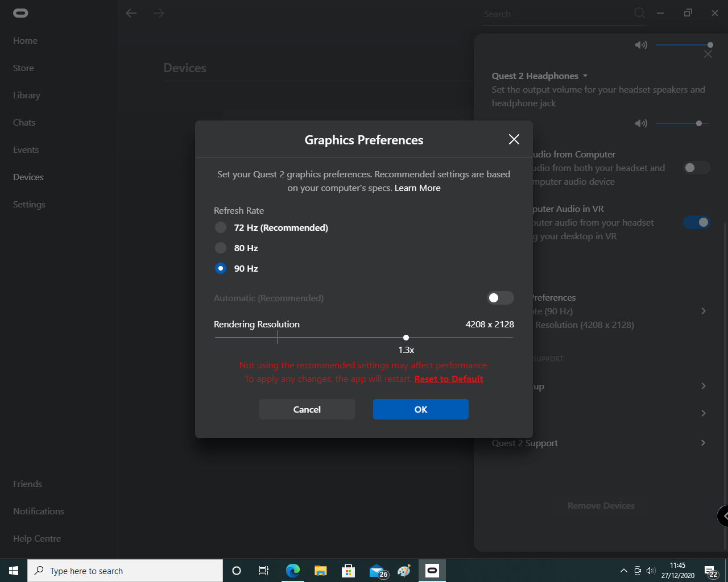
Task: Open Cortana circle icon
Action: [x=237, y=571]
